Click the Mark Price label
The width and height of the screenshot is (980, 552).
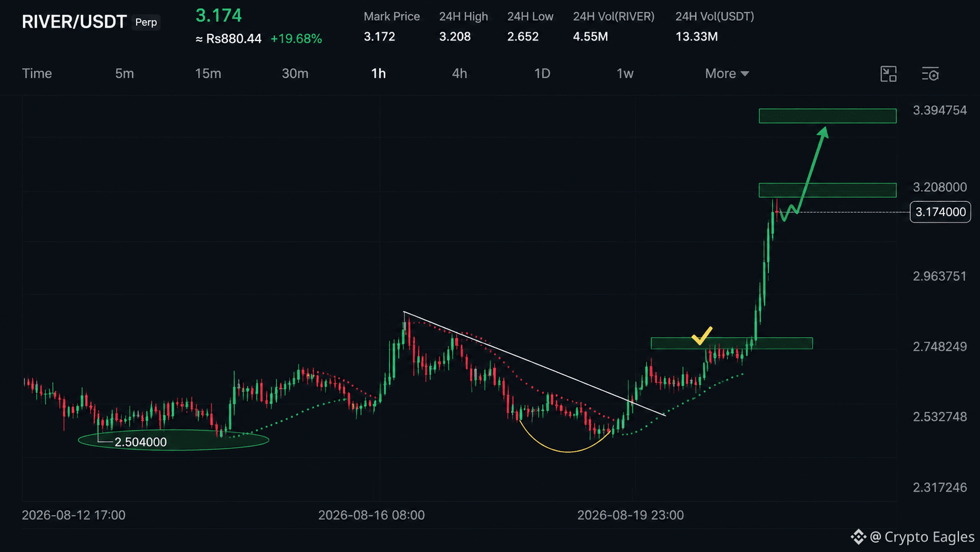(392, 16)
